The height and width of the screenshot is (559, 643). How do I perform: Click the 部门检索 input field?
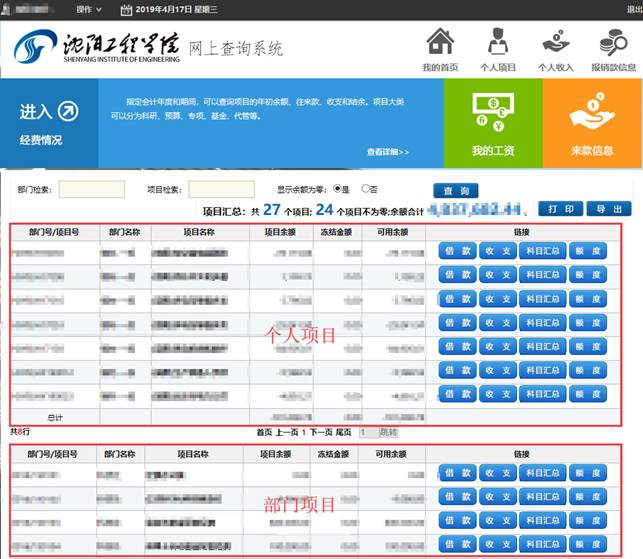(x=91, y=189)
